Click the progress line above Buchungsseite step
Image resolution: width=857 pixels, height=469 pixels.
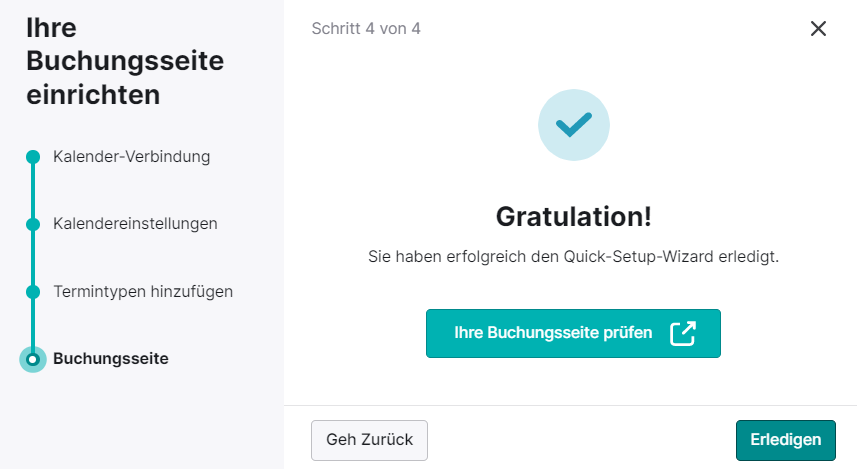33,323
